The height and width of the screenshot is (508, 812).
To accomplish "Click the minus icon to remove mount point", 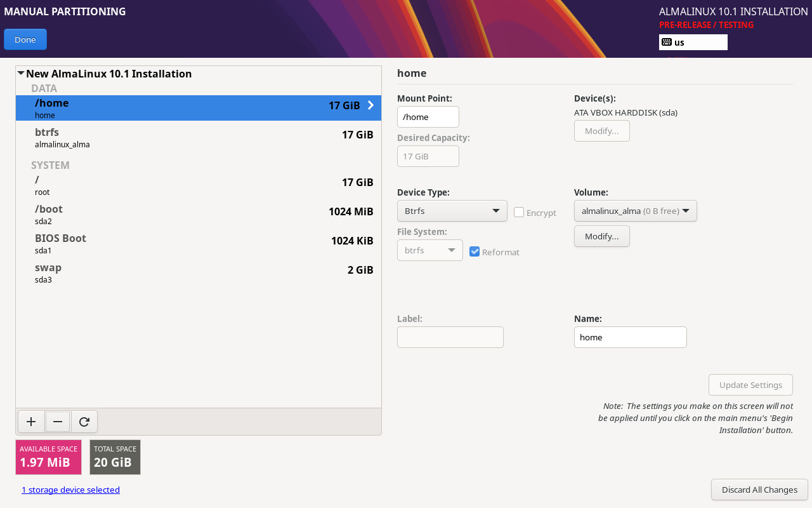I will pos(58,422).
